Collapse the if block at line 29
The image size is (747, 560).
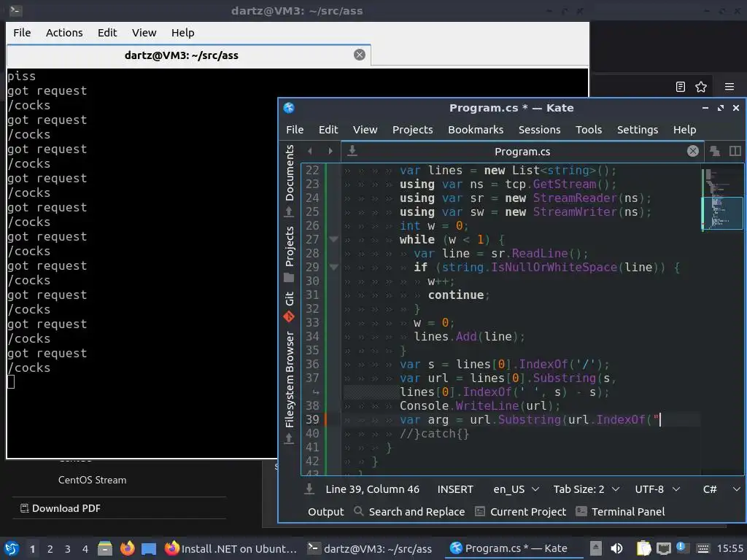click(333, 267)
